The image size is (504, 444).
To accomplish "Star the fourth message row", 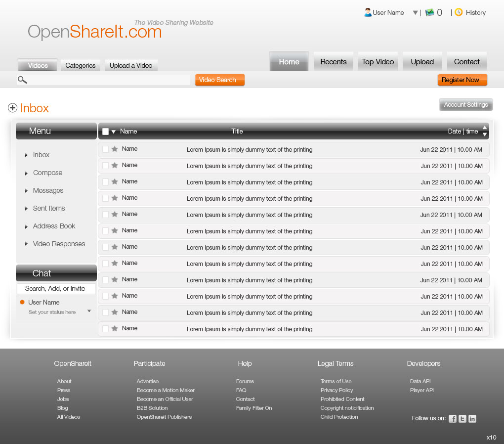I will coord(115,198).
